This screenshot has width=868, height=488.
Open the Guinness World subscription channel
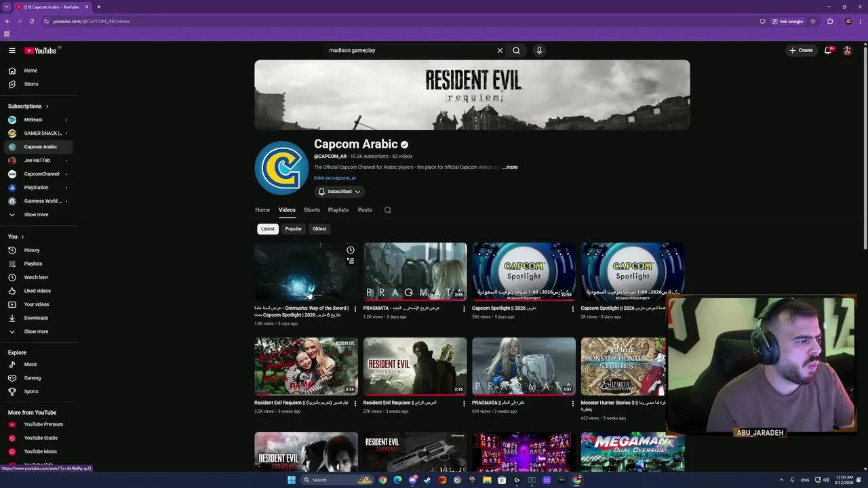pyautogui.click(x=39, y=201)
